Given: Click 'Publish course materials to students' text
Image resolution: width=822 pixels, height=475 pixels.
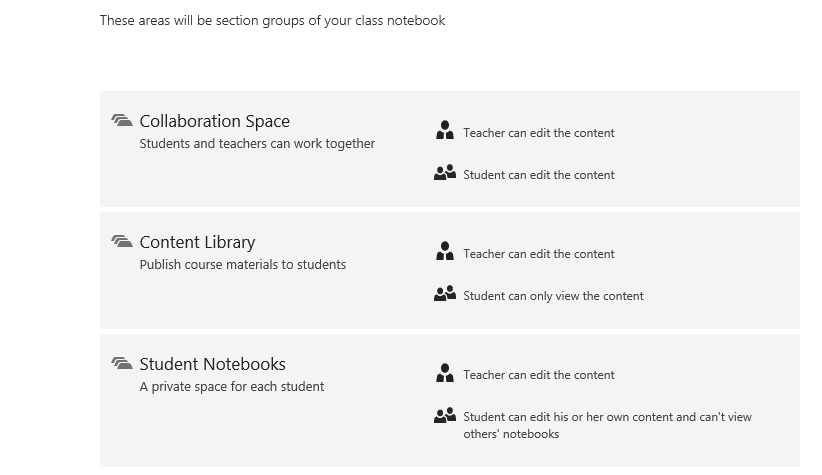Looking at the screenshot, I should pyautogui.click(x=243, y=265).
